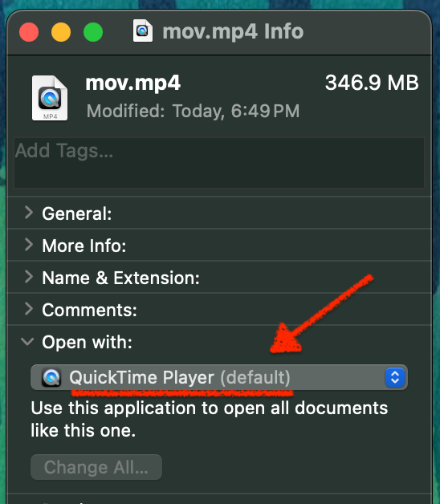This screenshot has height=504, width=440.
Task: Click the mov.mp4 file name heading
Action: pos(132,83)
